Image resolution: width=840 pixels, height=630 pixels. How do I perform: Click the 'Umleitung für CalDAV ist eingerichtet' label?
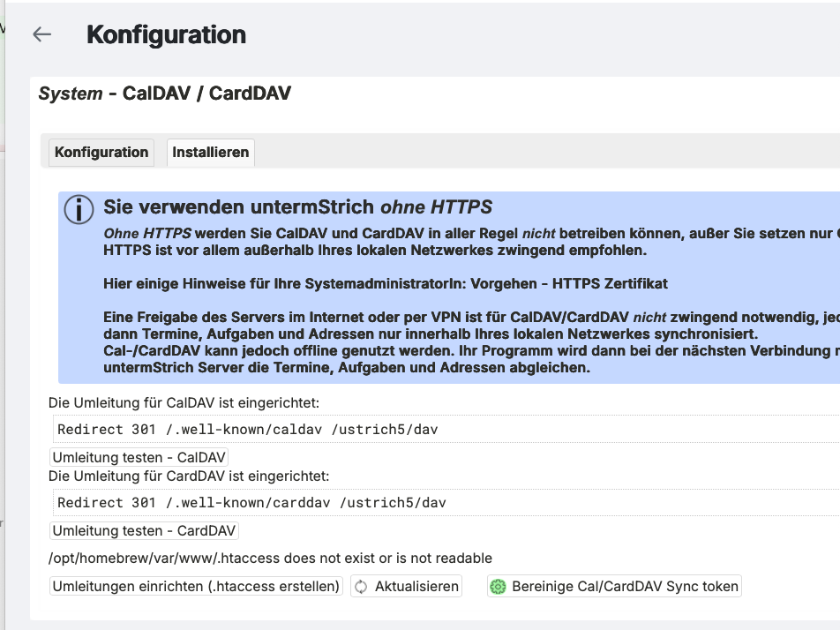pyautogui.click(x=184, y=403)
